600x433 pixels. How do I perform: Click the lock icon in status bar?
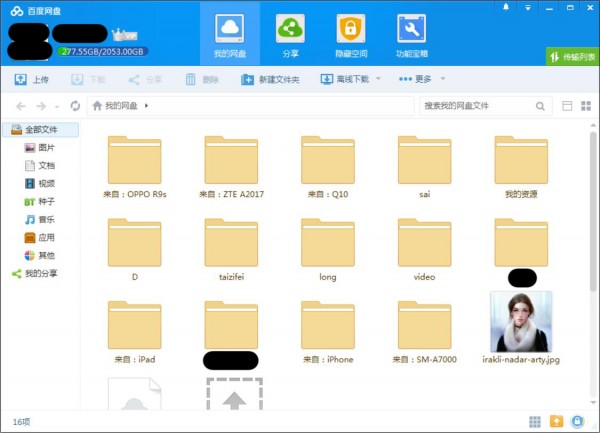577,421
